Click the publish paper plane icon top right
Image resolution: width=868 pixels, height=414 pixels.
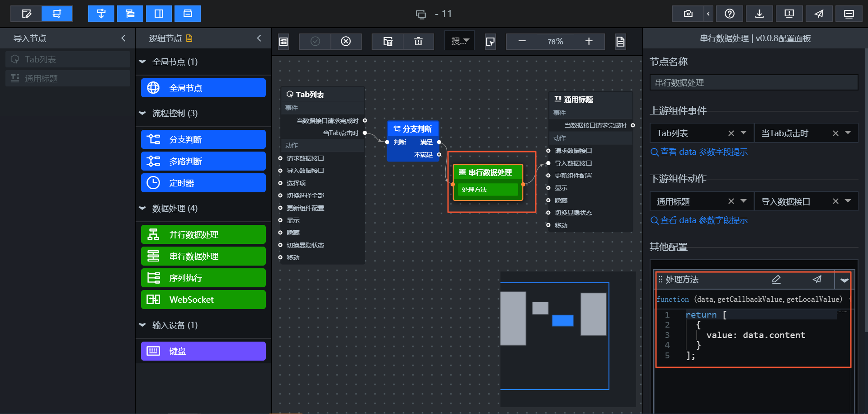(x=819, y=14)
